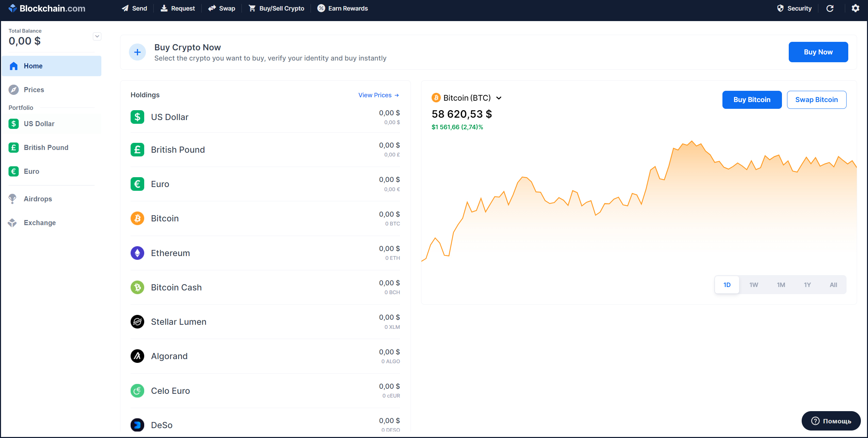868x438 pixels.
Task: Click the Celo Euro holdings row name
Action: 170,391
